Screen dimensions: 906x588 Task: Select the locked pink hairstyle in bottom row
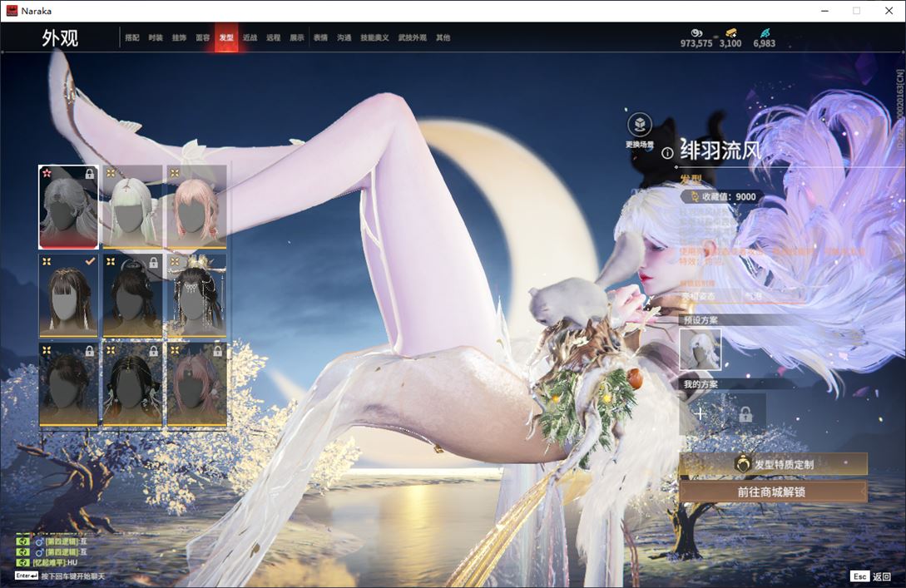coord(196,384)
